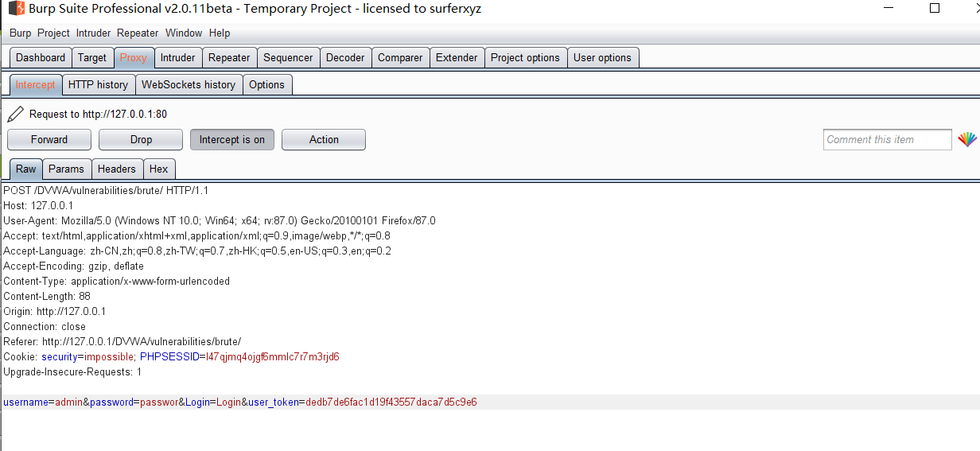
Task: Click the PHPSESSID cookie value
Action: [x=272, y=356]
